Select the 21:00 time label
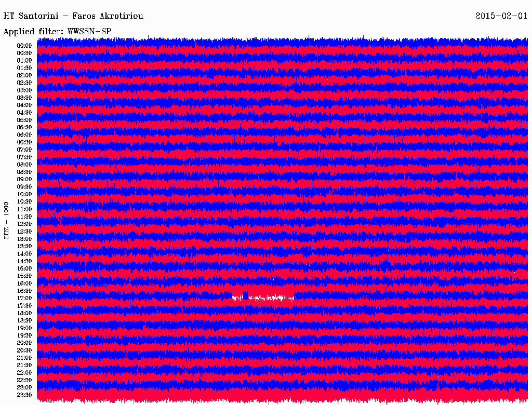The height and width of the screenshot is (405, 532). point(24,358)
